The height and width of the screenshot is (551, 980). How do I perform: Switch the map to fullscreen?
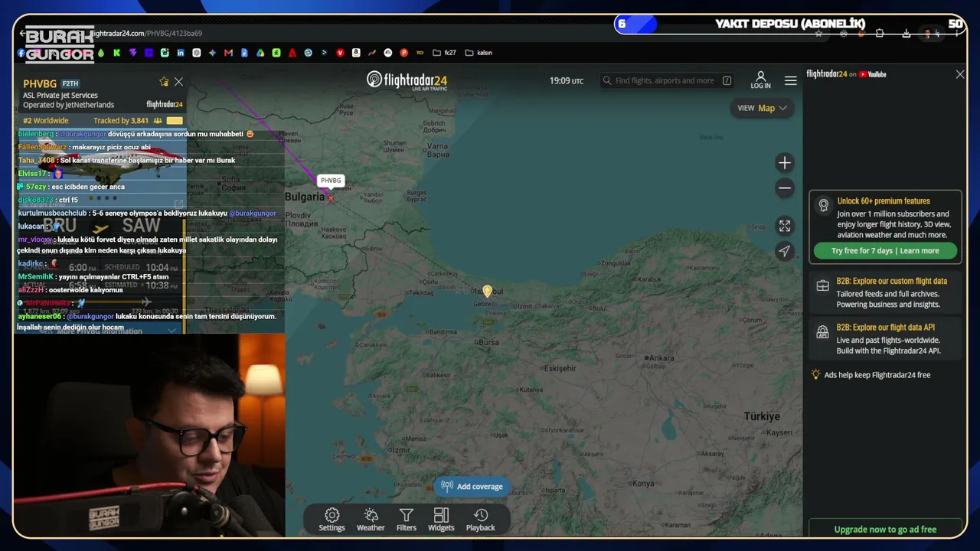(785, 226)
